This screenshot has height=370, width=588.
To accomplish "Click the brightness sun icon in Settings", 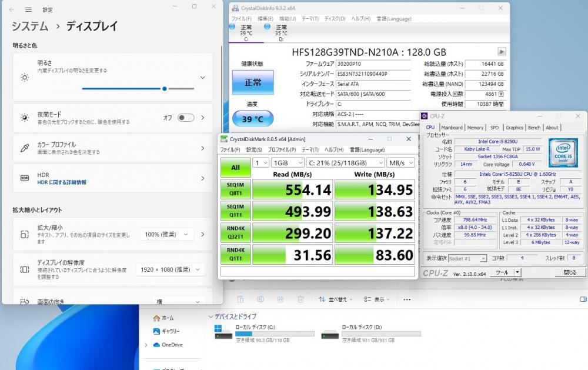I will click(25, 77).
